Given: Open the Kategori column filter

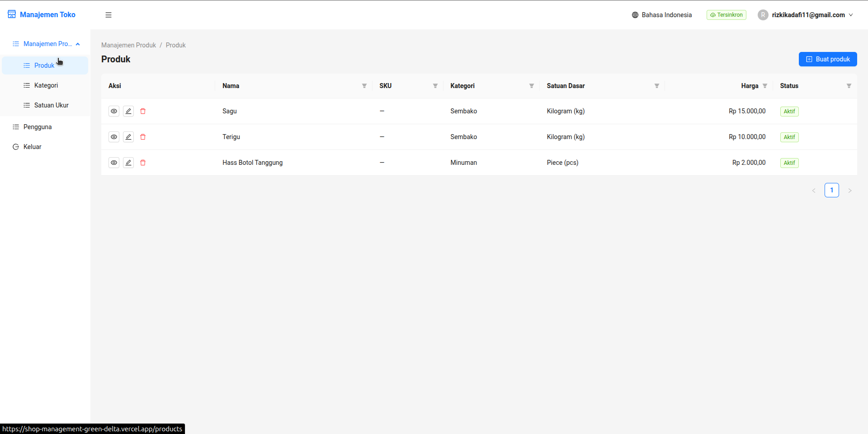Looking at the screenshot, I should click(532, 86).
